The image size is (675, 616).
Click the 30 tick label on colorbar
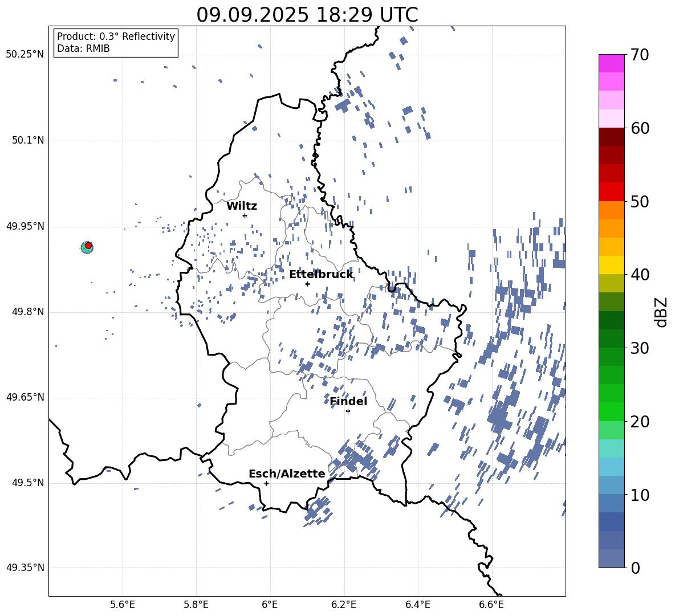(x=640, y=348)
